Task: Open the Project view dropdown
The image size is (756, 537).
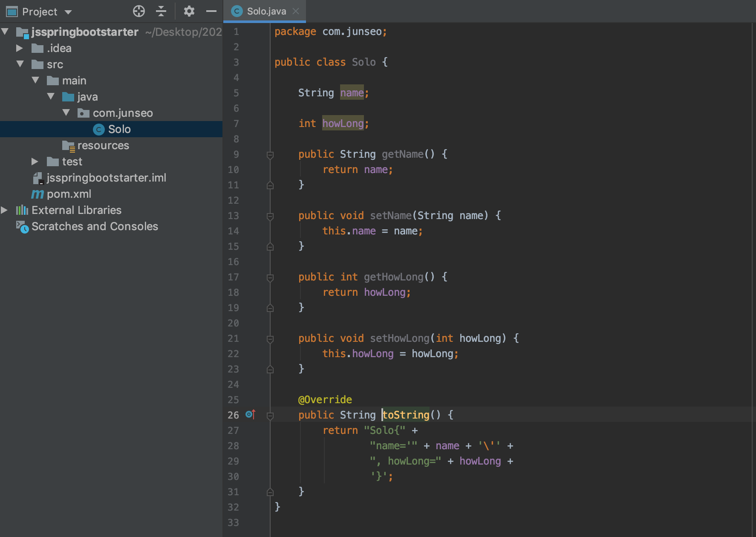Action: [x=68, y=12]
